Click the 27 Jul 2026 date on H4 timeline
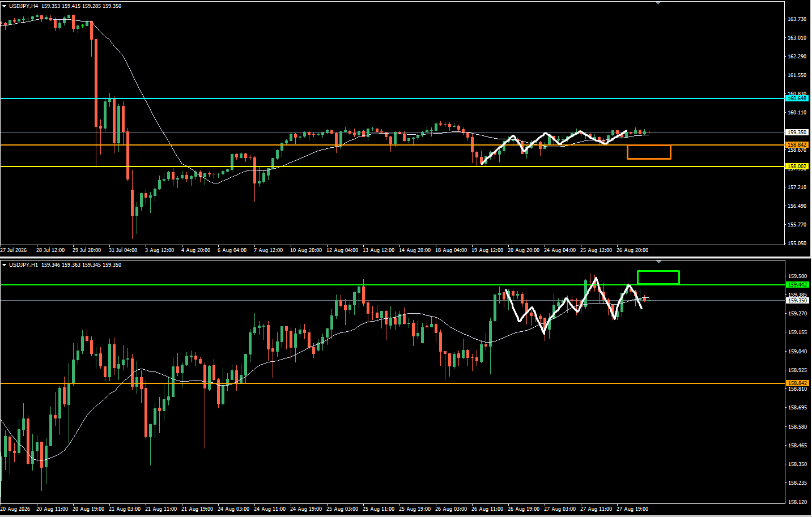Image resolution: width=812 pixels, height=517 pixels. point(14,250)
